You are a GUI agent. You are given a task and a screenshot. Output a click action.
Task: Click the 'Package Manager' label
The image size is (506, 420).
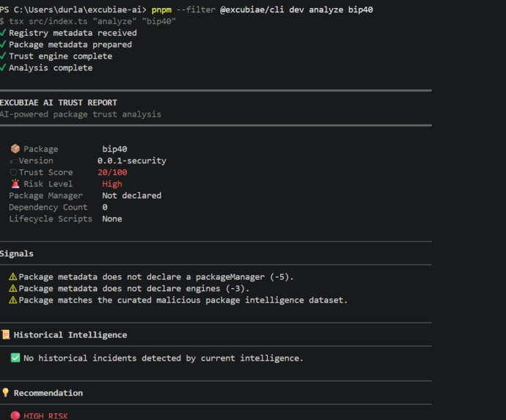[45, 196]
